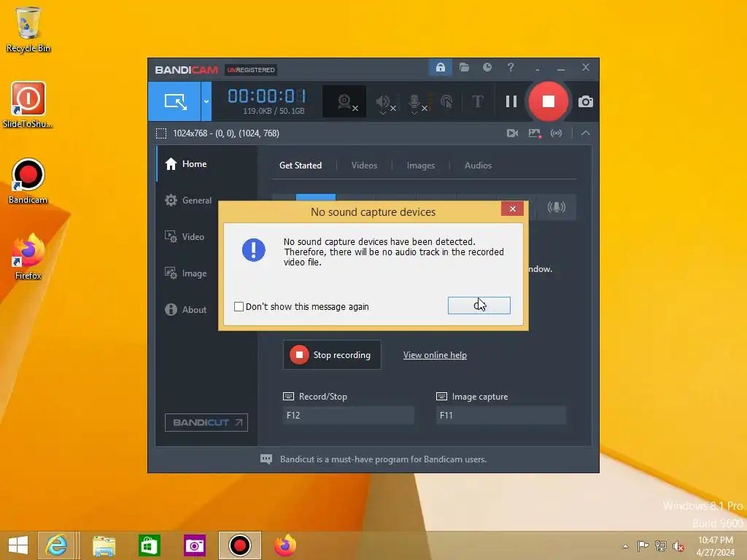Open the Windows Store taskbar icon
The width and height of the screenshot is (747, 560).
(149, 545)
